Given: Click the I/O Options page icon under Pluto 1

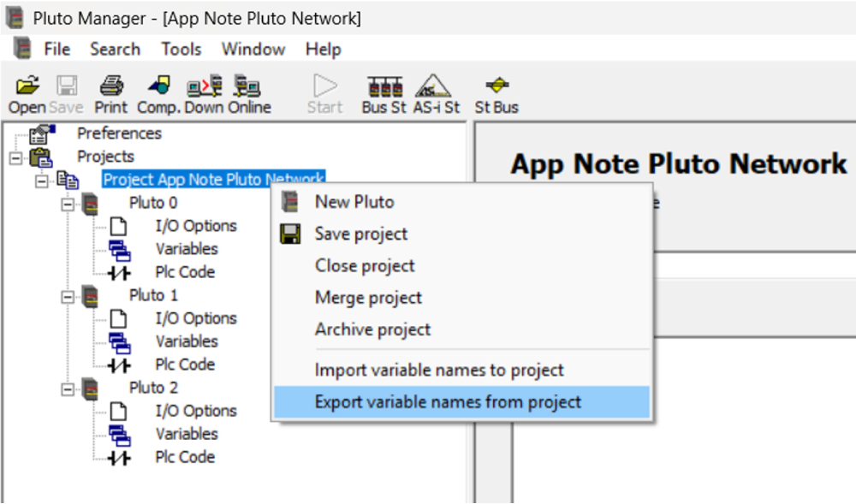Looking at the screenshot, I should (118, 318).
